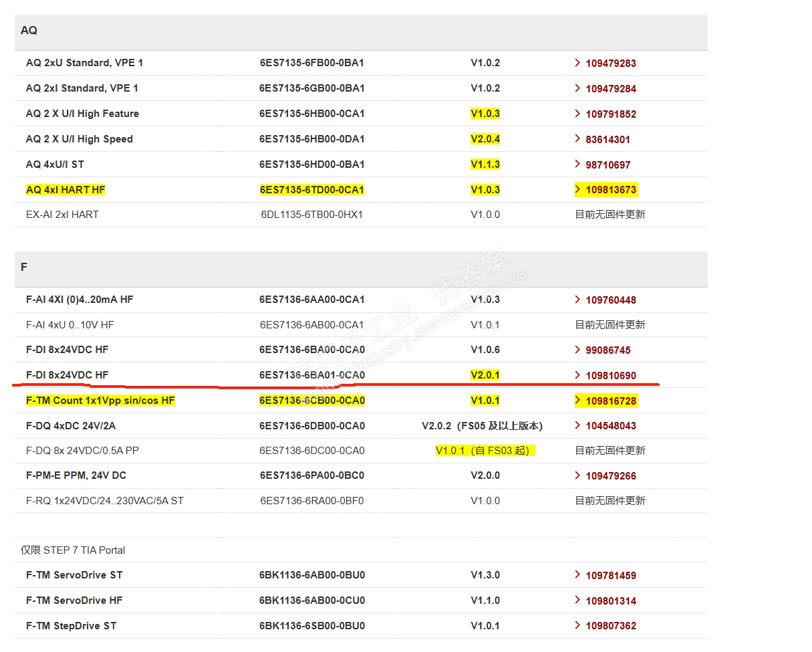
Task: Click order number 6ES7135-6HB00-0CA1
Action: [312, 114]
